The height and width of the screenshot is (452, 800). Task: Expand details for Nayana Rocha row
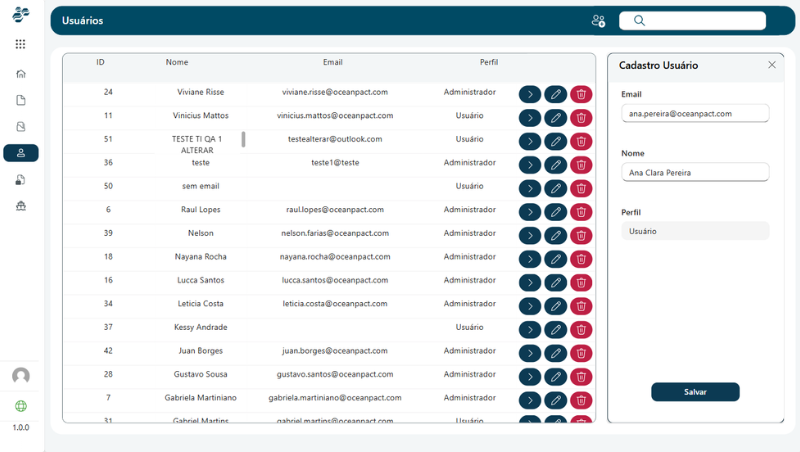[529, 258]
